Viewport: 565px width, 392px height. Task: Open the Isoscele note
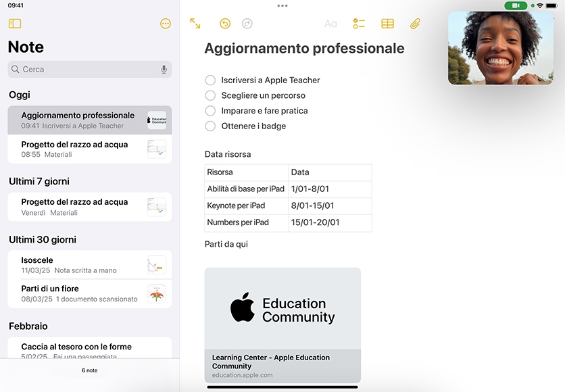[90, 265]
